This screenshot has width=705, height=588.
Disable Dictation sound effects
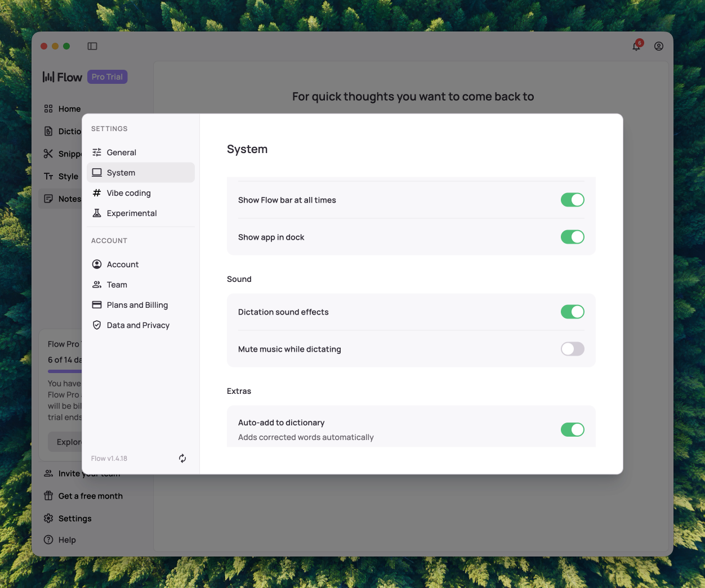click(572, 312)
